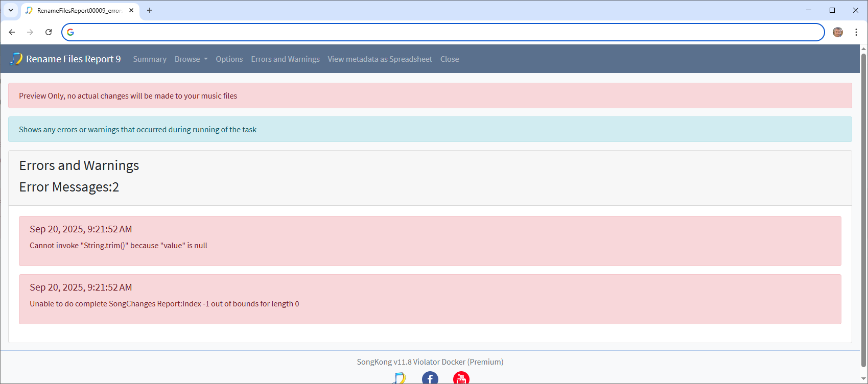Screen dimensions: 868x384
Task: Open Chrome three-dot menu
Action: click(856, 32)
